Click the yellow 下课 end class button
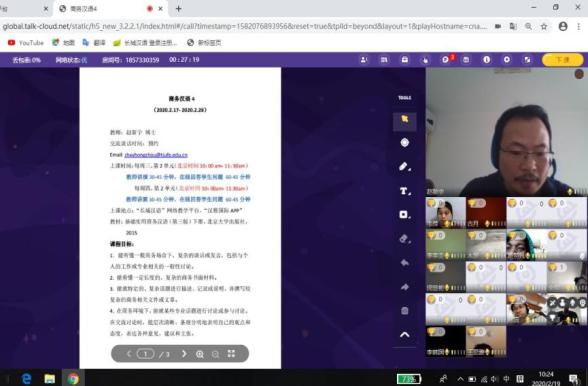Screen dimensions: 588x386 (562, 60)
